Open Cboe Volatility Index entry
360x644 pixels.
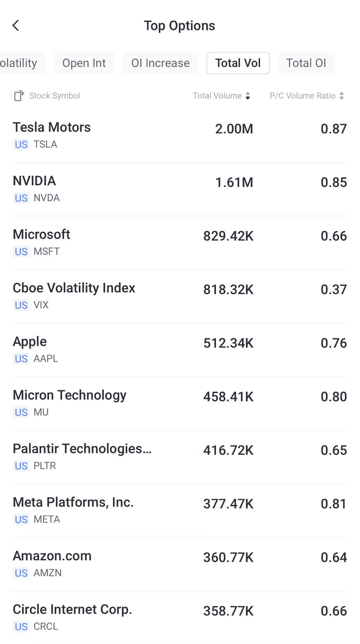point(180,296)
